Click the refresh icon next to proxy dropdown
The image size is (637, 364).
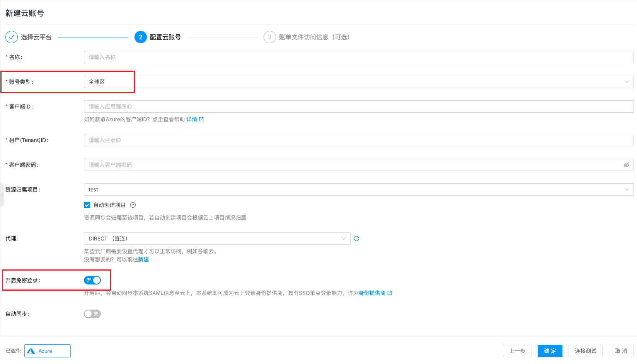pos(356,239)
